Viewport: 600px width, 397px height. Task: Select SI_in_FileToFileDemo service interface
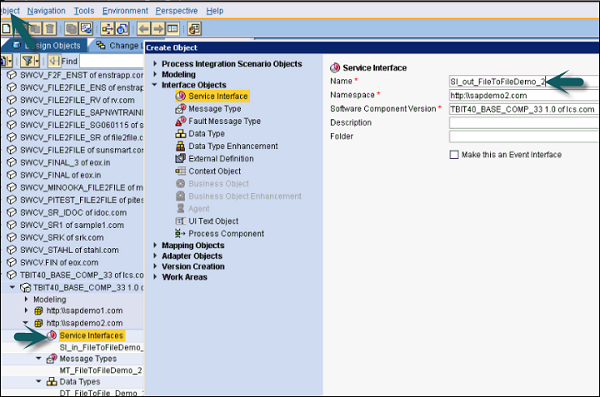coord(101,347)
